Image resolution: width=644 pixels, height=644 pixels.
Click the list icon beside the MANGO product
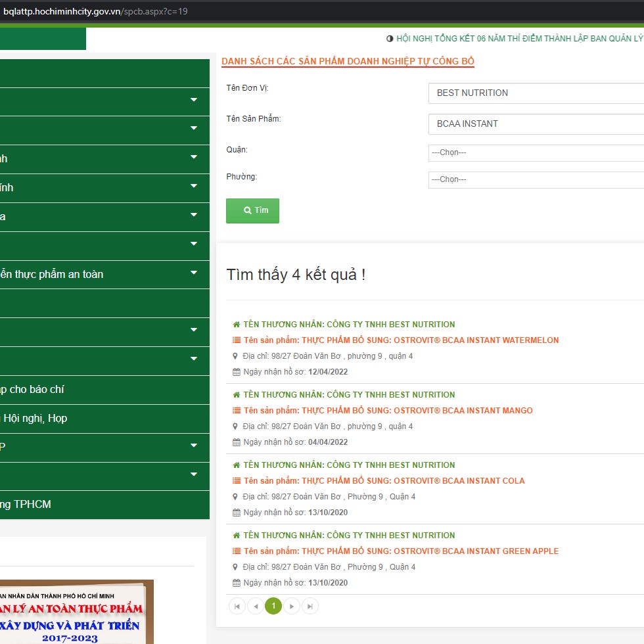tap(237, 410)
